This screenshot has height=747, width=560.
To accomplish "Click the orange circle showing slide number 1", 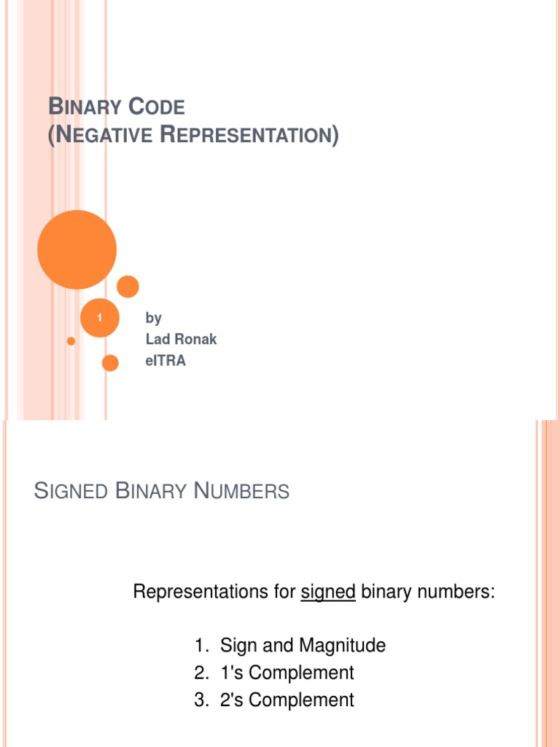I will tap(99, 318).
